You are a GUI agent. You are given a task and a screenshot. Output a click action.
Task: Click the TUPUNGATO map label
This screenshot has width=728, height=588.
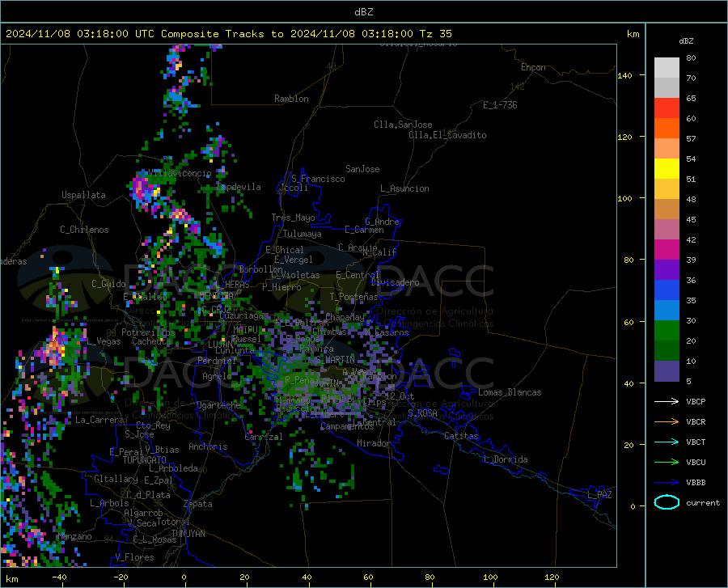145,460
